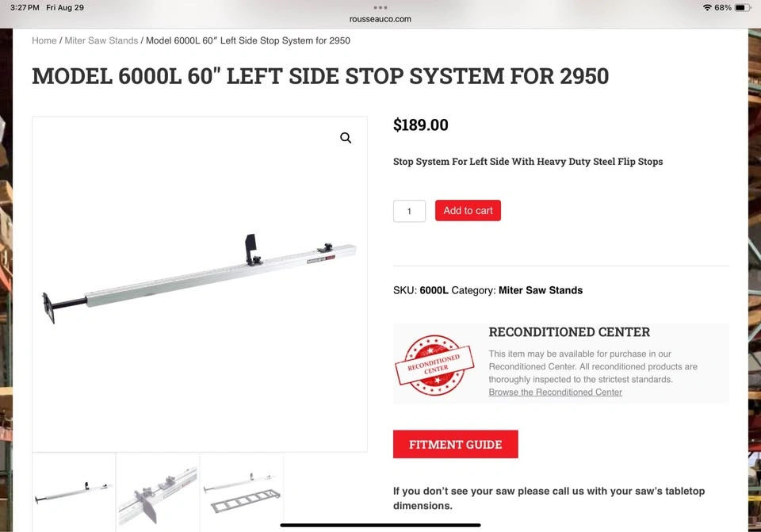Tap the three-dot multitasking indicator
This screenshot has width=761, height=532.
[x=380, y=7]
